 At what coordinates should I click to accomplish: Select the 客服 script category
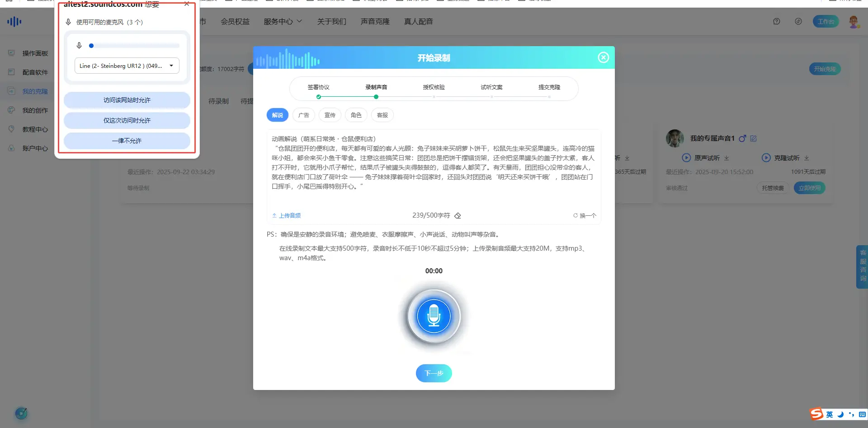[x=382, y=115]
